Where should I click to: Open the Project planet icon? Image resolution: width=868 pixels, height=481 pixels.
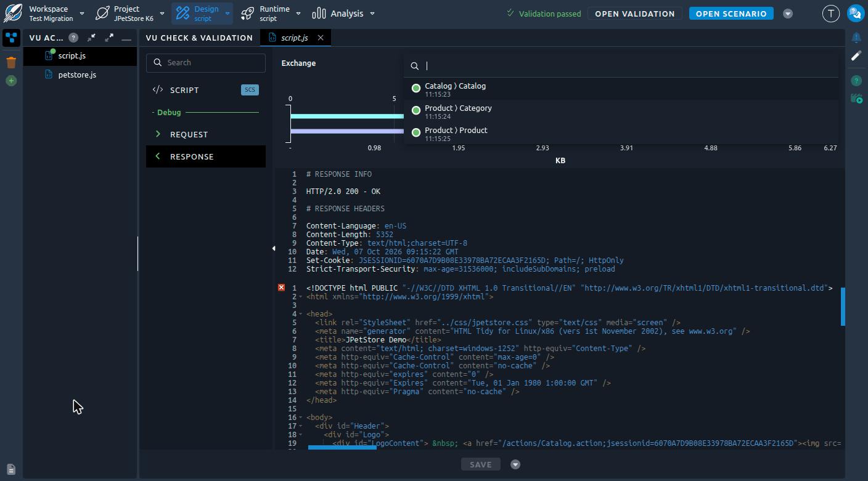(x=102, y=13)
